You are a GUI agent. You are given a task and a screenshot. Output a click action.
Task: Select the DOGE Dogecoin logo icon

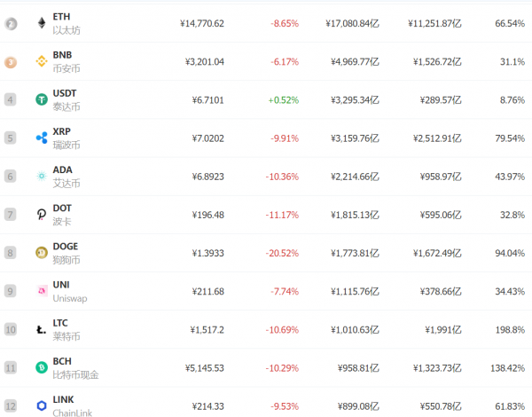(x=41, y=252)
